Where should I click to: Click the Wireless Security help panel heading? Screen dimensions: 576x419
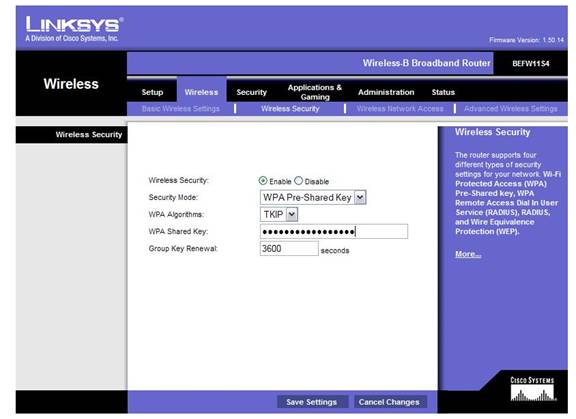click(493, 132)
